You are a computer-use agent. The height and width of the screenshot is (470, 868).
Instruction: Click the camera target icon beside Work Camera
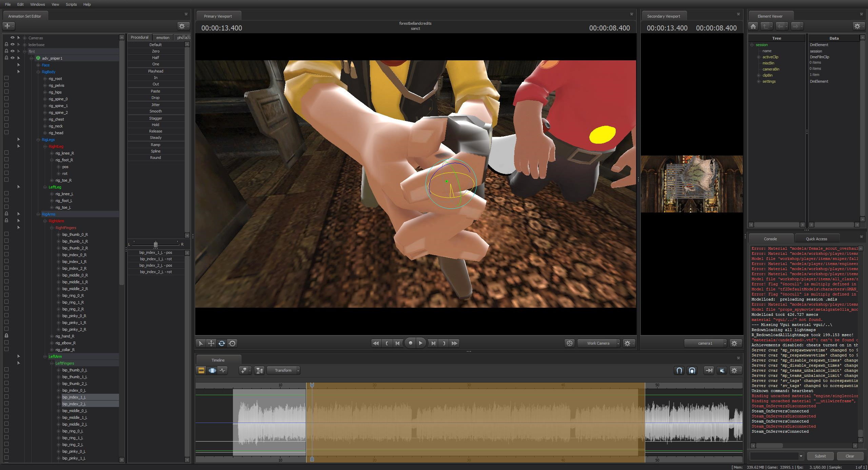(x=569, y=343)
